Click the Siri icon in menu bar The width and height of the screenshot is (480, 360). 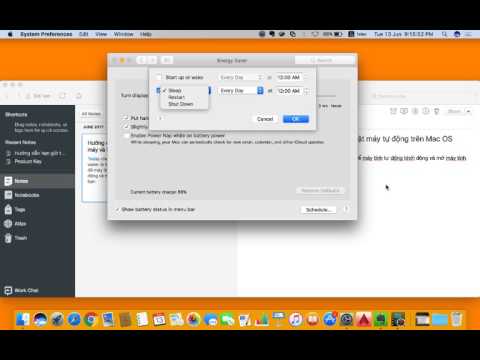(457, 34)
